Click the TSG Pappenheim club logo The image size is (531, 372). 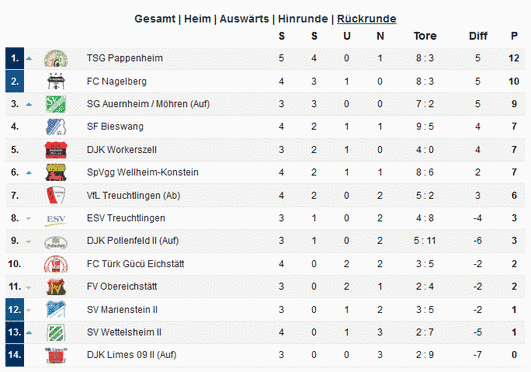click(x=56, y=59)
